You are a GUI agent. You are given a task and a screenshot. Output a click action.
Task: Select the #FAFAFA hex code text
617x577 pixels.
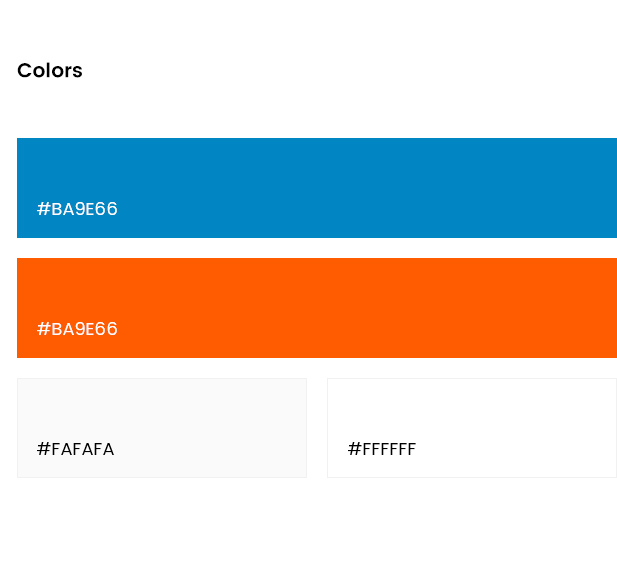pos(75,449)
